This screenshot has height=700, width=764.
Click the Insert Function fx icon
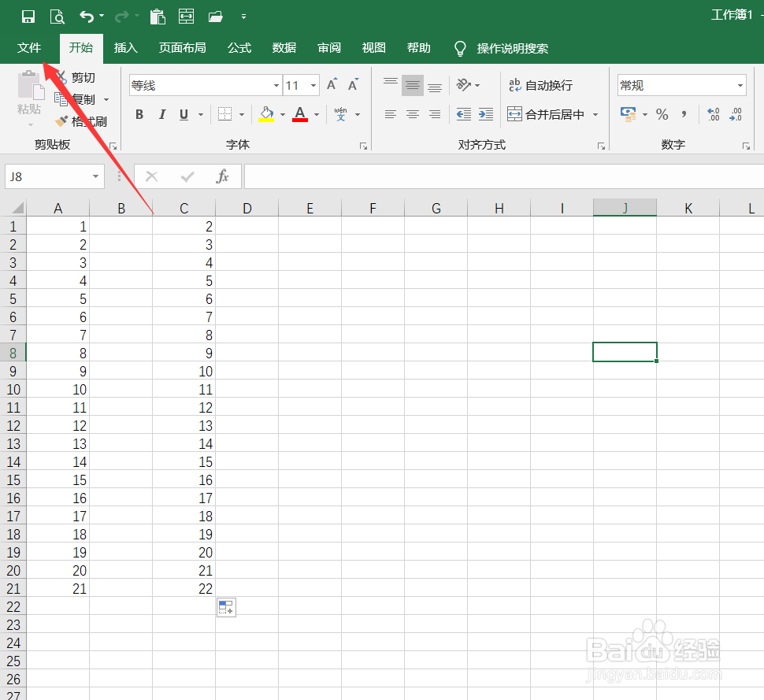(x=222, y=176)
